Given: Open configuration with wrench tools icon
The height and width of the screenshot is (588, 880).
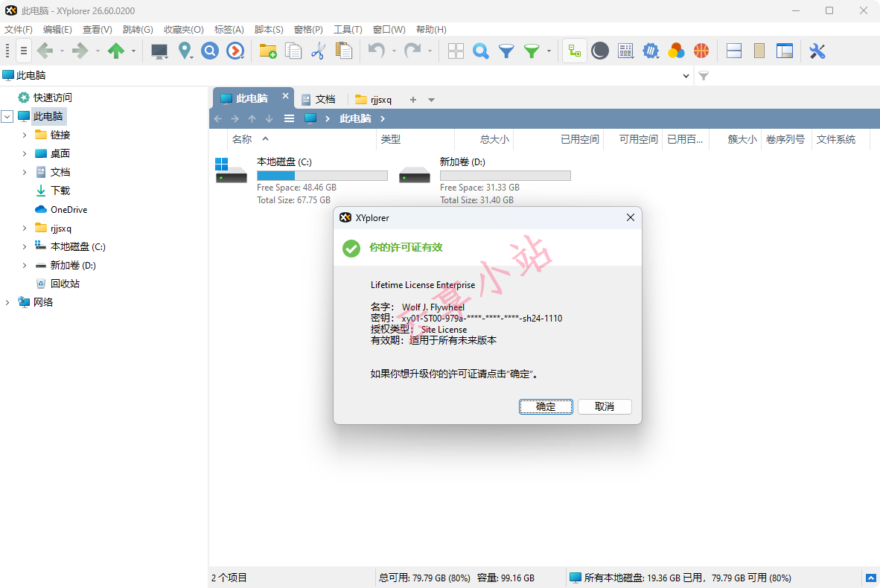Looking at the screenshot, I should pyautogui.click(x=817, y=51).
